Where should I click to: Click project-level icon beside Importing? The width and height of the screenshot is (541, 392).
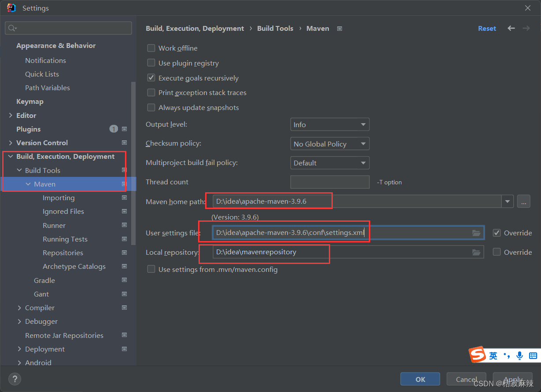(x=125, y=198)
